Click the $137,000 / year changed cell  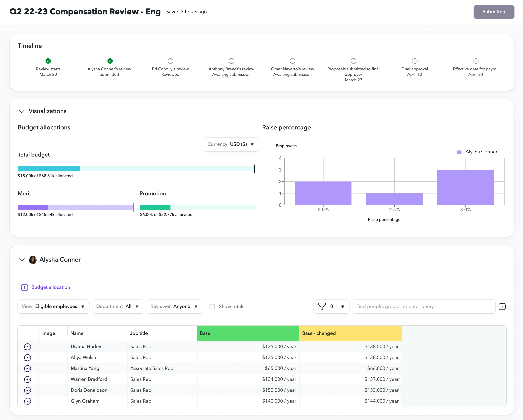point(350,379)
